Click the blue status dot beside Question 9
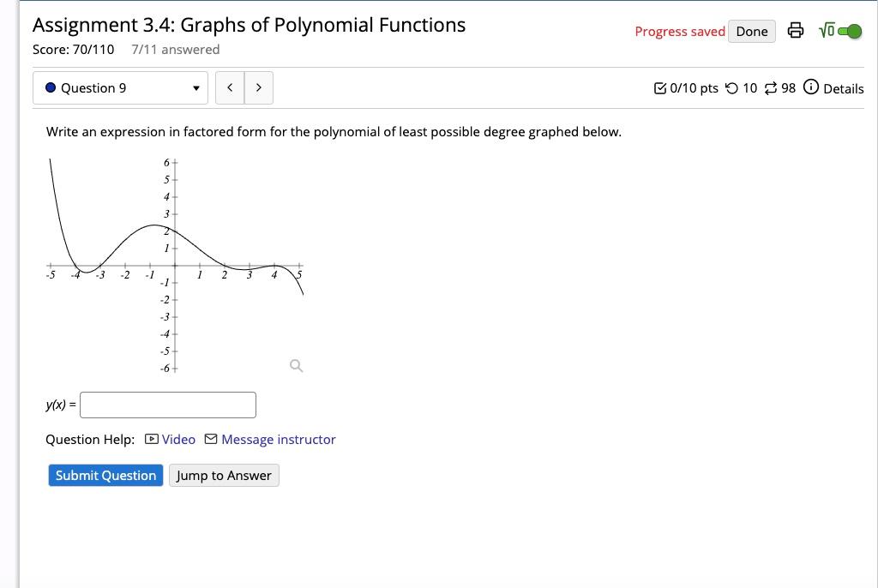 coord(50,87)
